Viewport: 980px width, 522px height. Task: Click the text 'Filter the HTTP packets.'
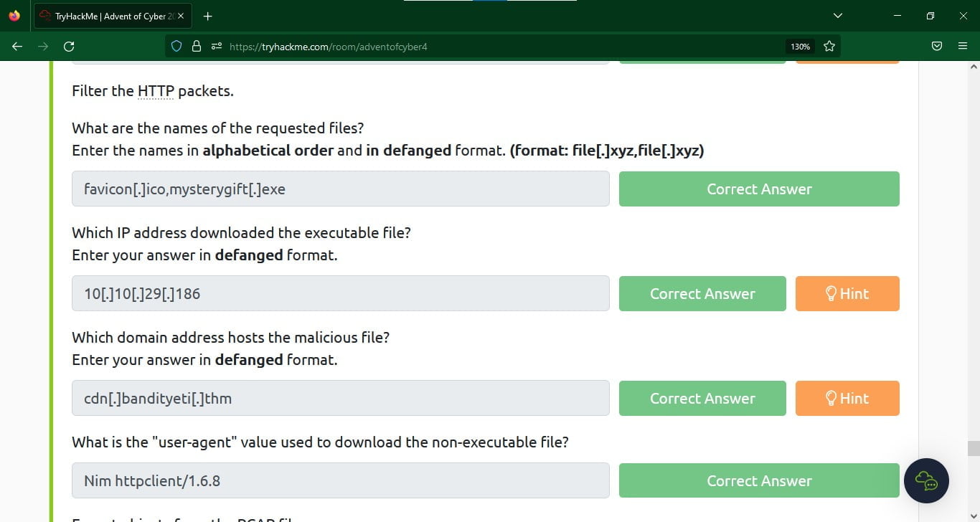(x=153, y=91)
